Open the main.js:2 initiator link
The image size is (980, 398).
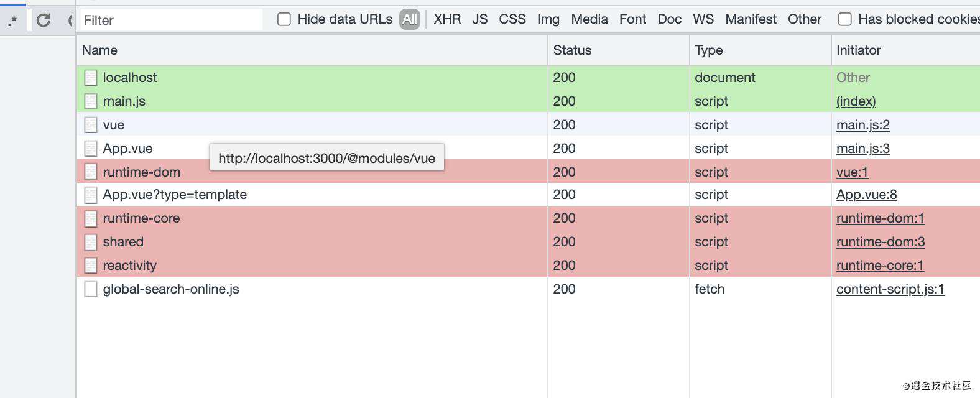[863, 125]
